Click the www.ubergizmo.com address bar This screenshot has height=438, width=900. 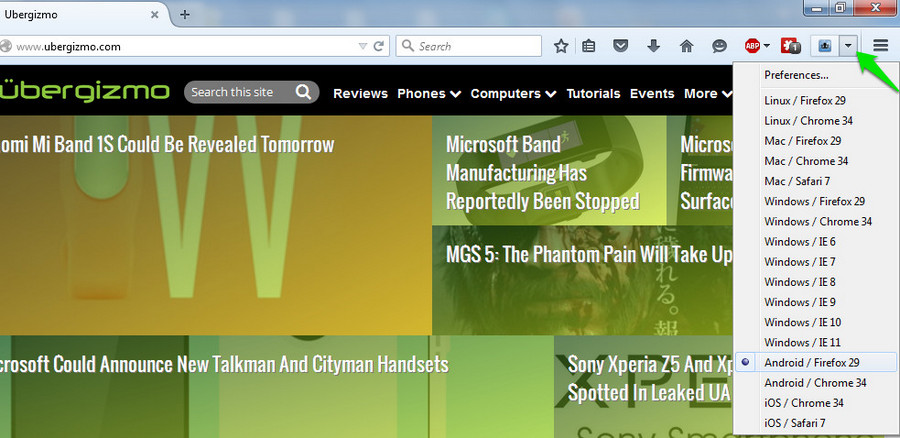pos(178,46)
